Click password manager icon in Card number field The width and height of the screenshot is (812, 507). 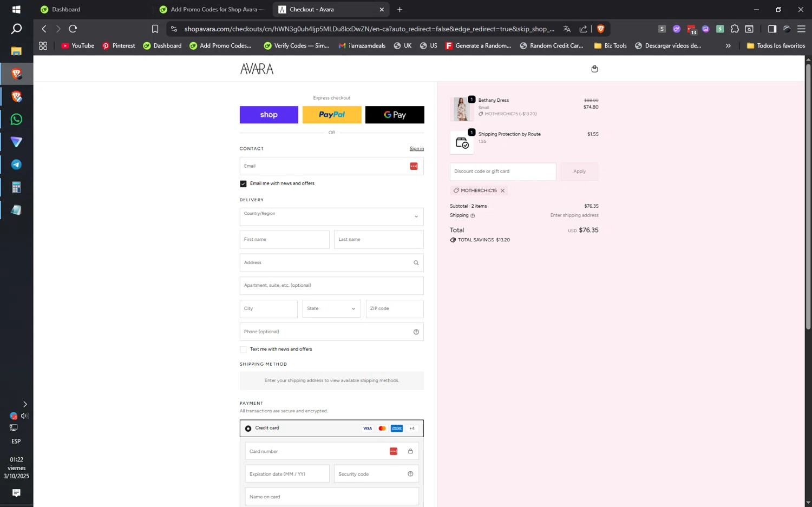[x=394, y=451]
